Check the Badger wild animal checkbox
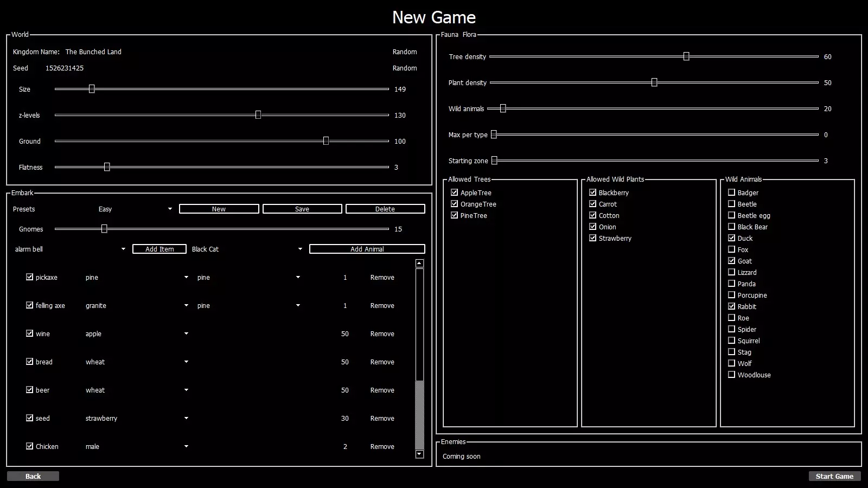 731,192
